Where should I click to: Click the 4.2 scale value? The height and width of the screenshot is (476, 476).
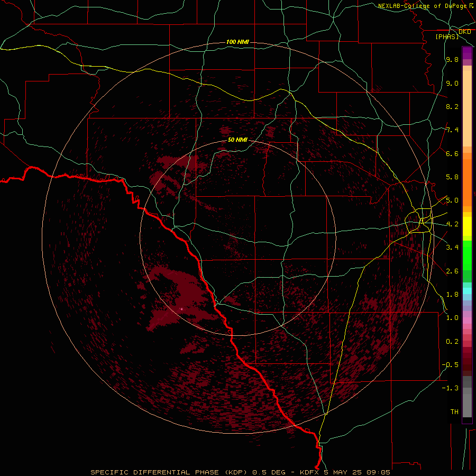tap(452, 224)
